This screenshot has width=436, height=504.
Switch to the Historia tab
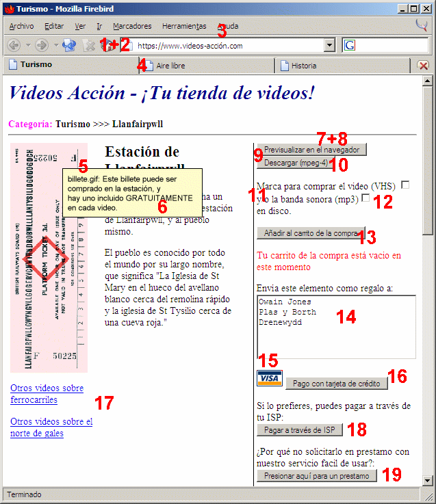pyautogui.click(x=343, y=66)
